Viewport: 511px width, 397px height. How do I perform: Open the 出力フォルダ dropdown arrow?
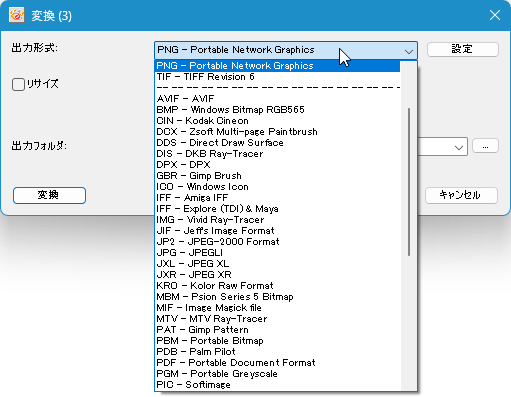tap(459, 147)
